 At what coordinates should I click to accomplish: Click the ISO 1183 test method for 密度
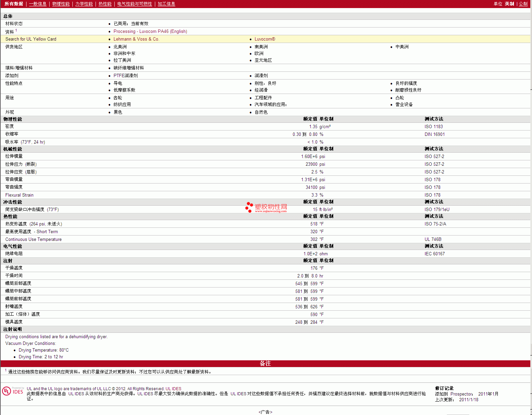(x=433, y=126)
